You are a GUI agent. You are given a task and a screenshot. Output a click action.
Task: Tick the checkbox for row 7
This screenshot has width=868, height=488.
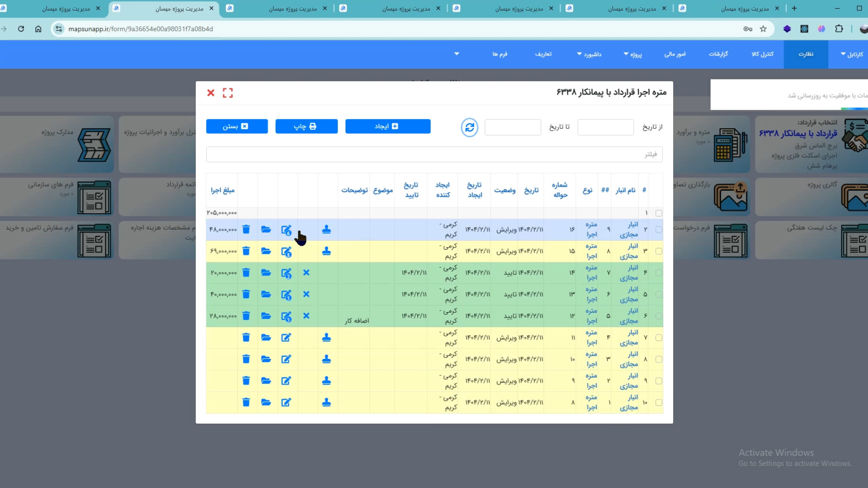tap(659, 338)
